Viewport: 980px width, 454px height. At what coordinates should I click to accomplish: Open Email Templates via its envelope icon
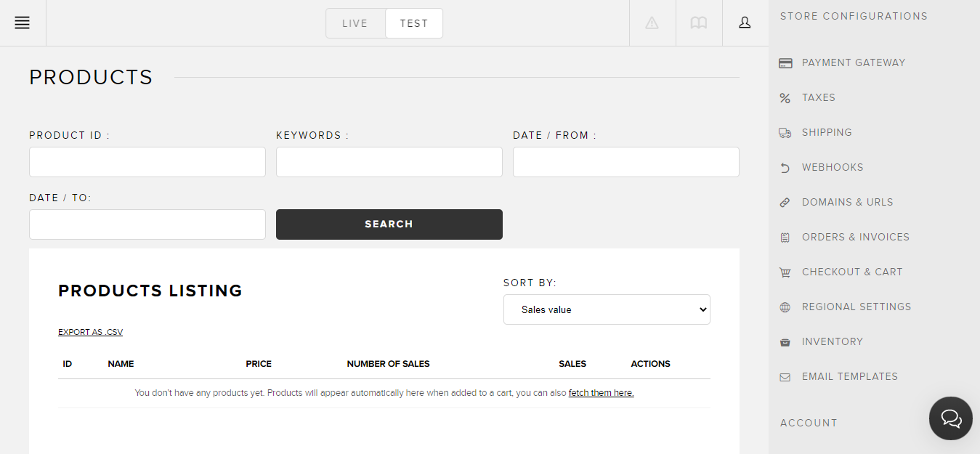tap(785, 376)
